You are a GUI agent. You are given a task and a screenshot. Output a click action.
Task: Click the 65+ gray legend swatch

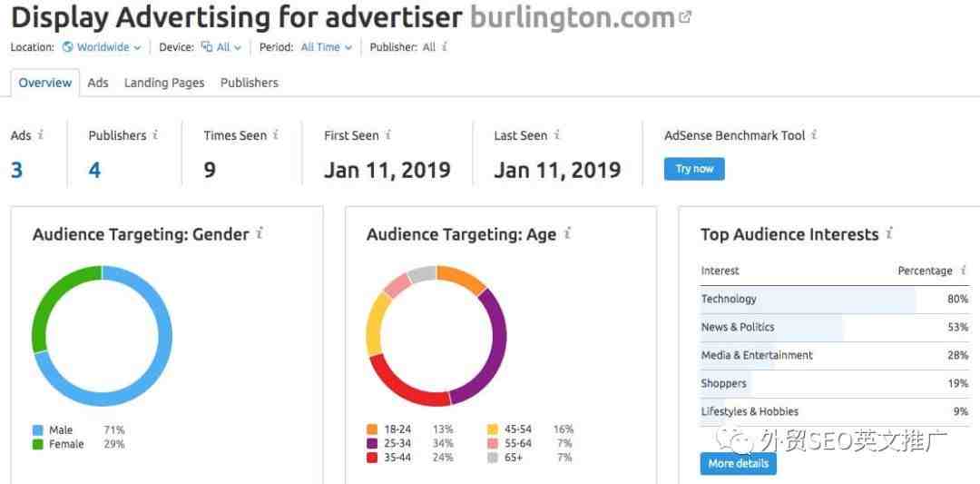[493, 458]
